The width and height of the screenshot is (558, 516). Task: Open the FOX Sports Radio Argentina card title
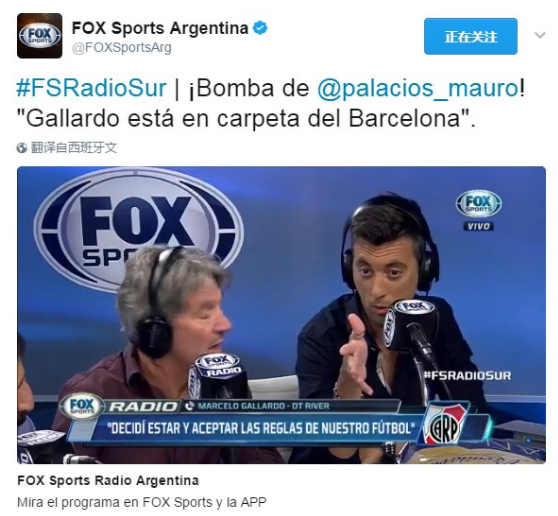[108, 480]
